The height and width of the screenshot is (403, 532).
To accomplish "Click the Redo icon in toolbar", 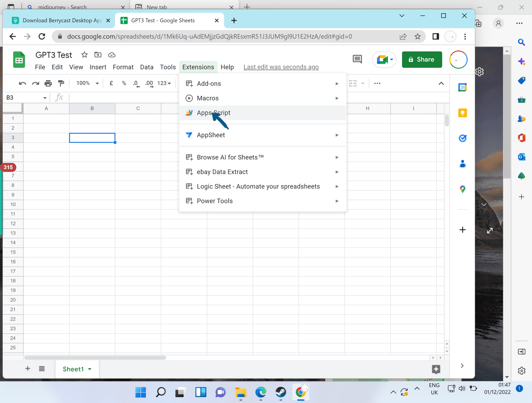I will point(35,83).
